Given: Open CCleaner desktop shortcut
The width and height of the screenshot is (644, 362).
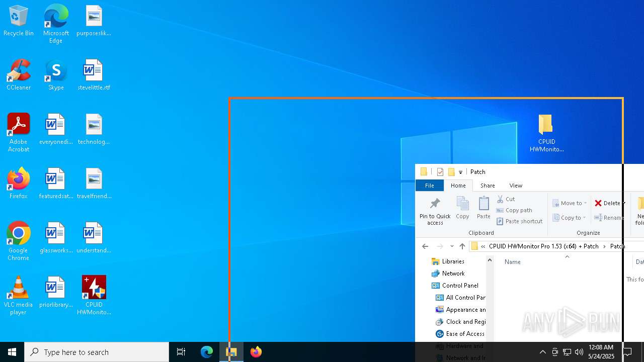Looking at the screenshot, I should 19,75.
